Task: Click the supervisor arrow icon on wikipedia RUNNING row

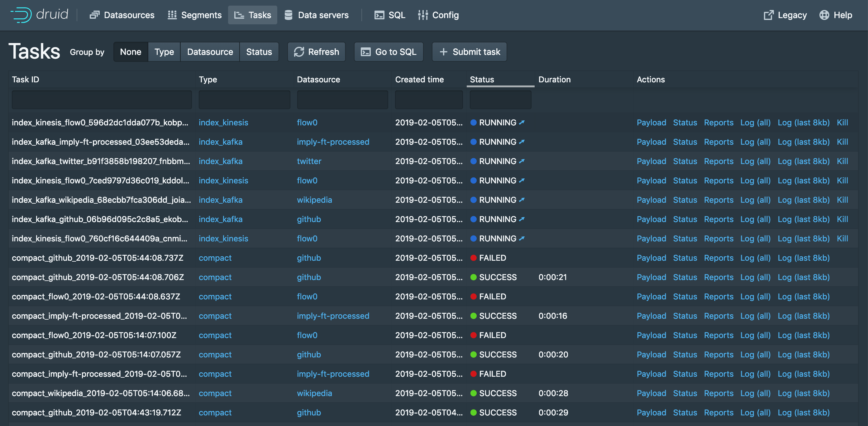Action: coord(522,200)
